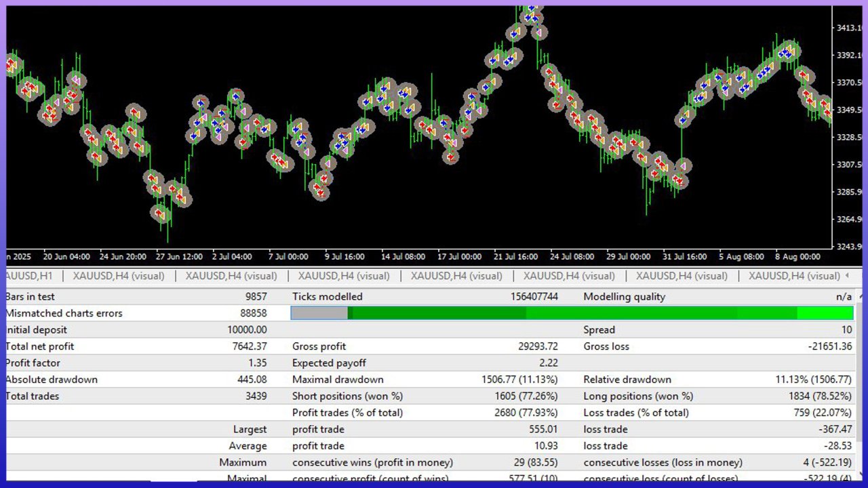Select the Gross profit value 29293.72

(538, 346)
